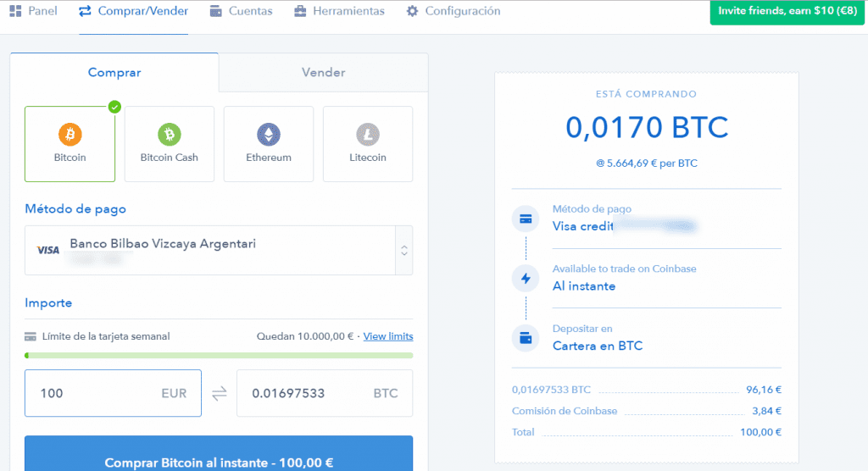The image size is (868, 471).
Task: Click the Total 100,00 € value
Action: [x=760, y=432]
